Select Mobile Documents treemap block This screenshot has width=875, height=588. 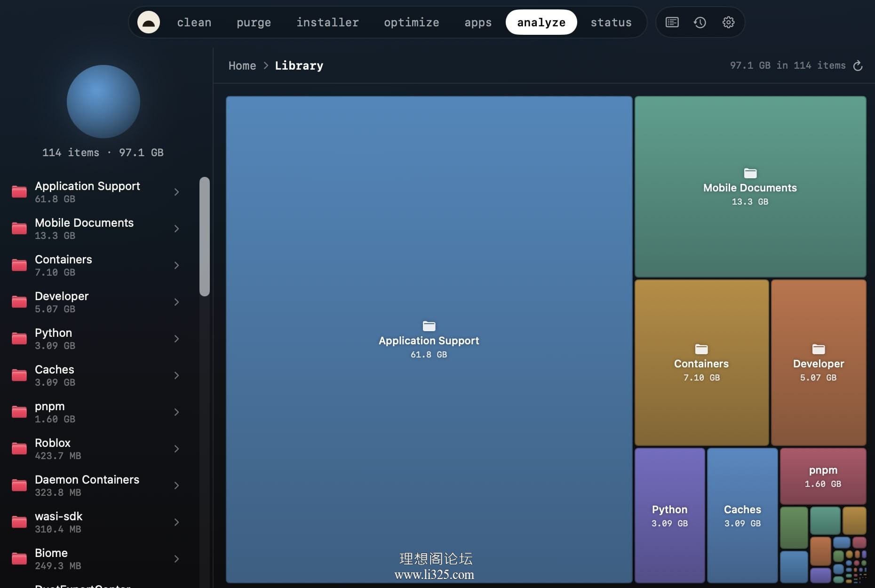click(750, 187)
